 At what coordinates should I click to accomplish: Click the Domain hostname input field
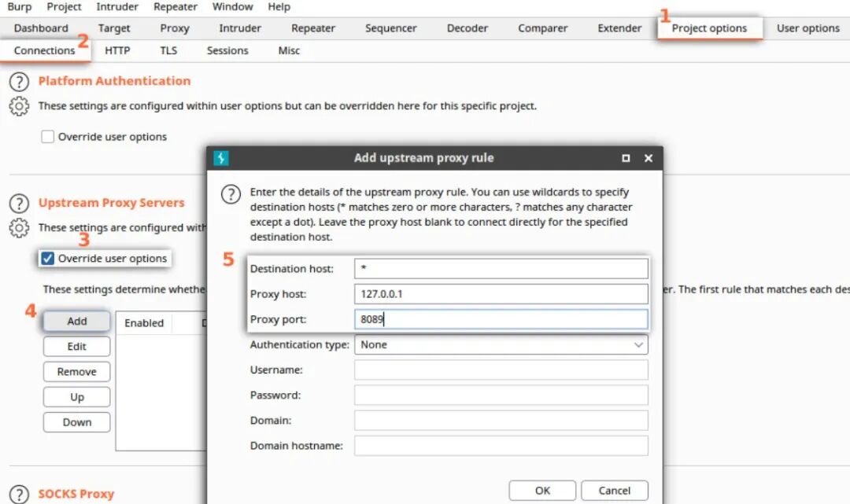click(501, 446)
